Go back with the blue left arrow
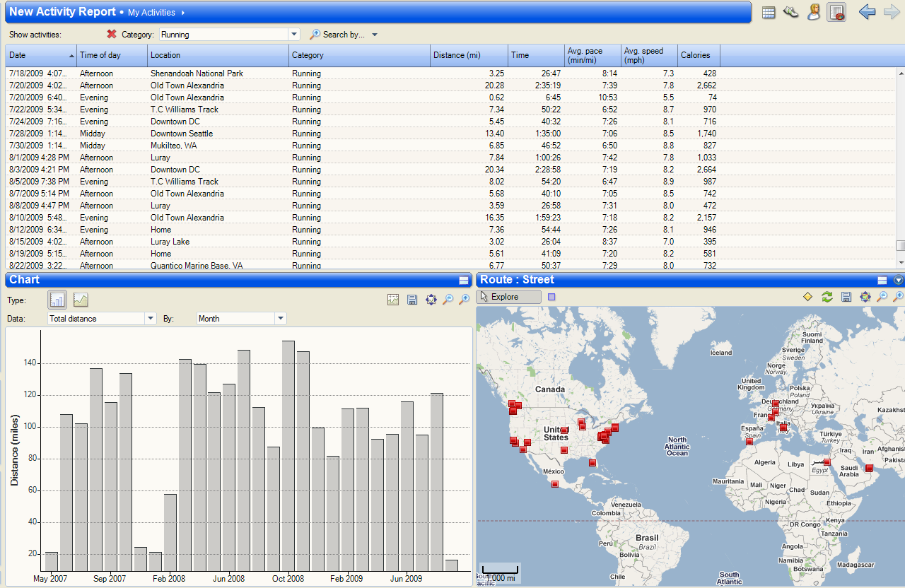Viewport: 905px width, 588px height. (867, 12)
